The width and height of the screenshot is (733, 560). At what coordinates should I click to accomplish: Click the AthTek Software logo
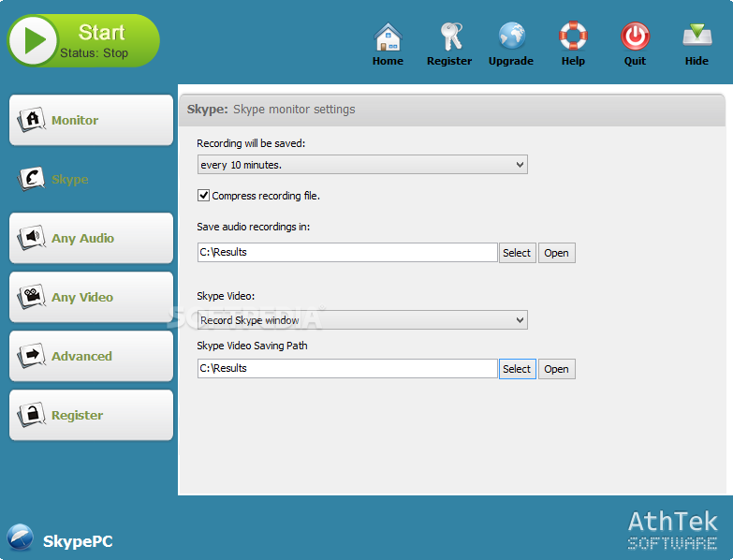(673, 530)
